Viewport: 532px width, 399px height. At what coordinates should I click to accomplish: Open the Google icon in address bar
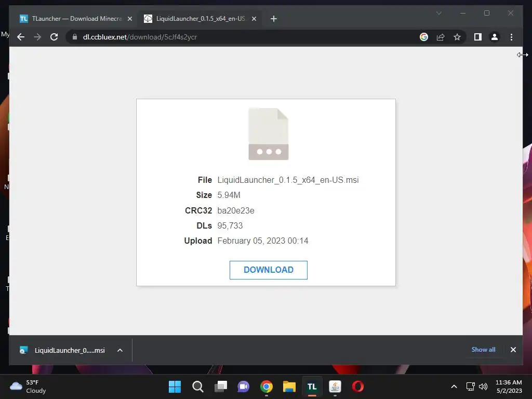coord(424,37)
